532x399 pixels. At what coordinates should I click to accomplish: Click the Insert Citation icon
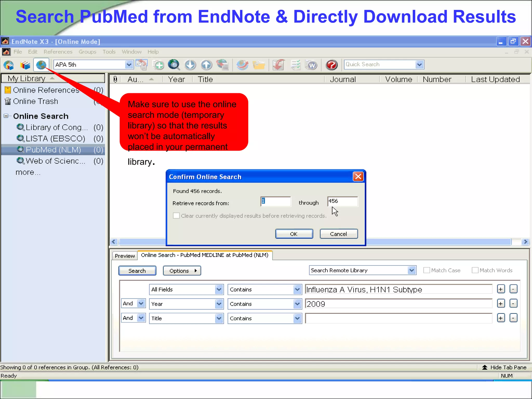click(279, 65)
